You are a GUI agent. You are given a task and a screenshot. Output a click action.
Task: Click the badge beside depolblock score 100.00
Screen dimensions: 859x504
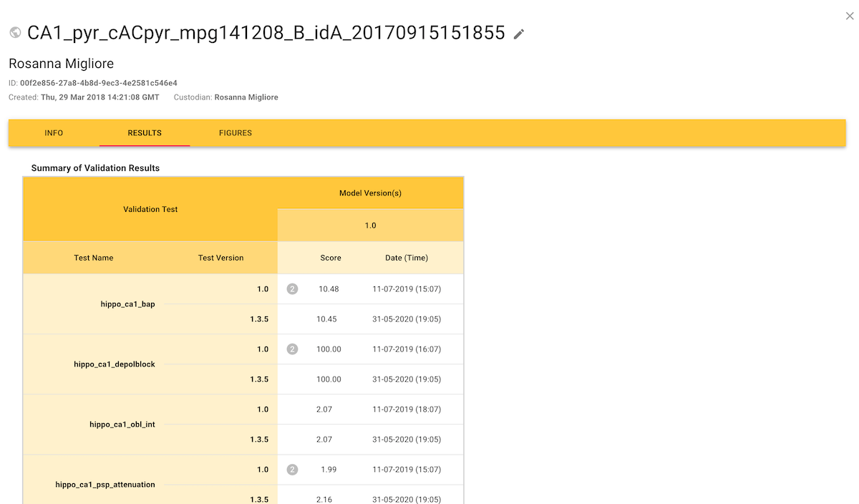[292, 349]
